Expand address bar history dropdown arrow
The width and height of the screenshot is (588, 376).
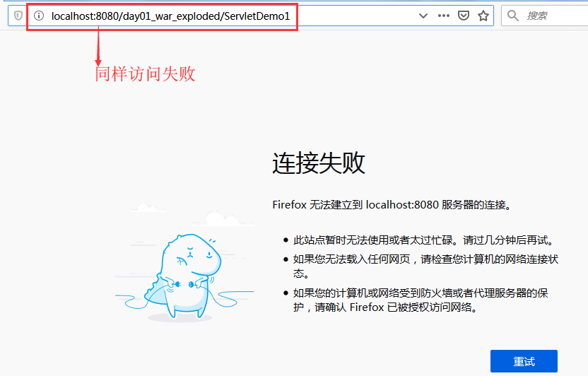[423, 16]
